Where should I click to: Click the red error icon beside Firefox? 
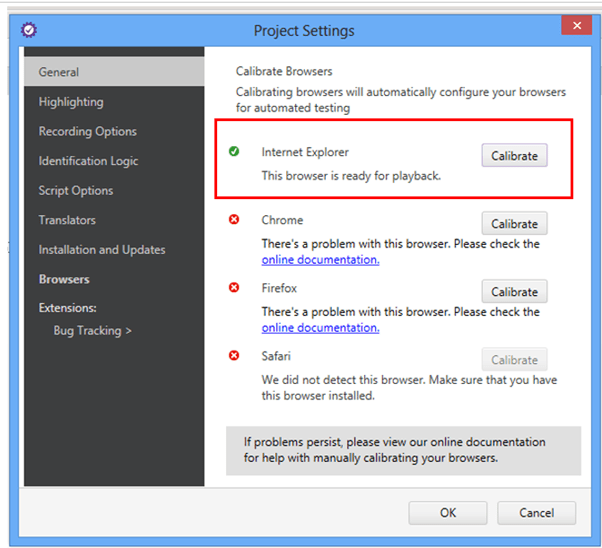tap(234, 288)
